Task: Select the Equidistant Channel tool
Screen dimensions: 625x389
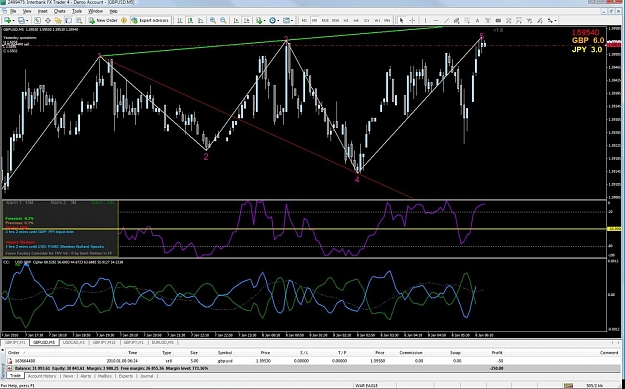Action: coord(456,20)
